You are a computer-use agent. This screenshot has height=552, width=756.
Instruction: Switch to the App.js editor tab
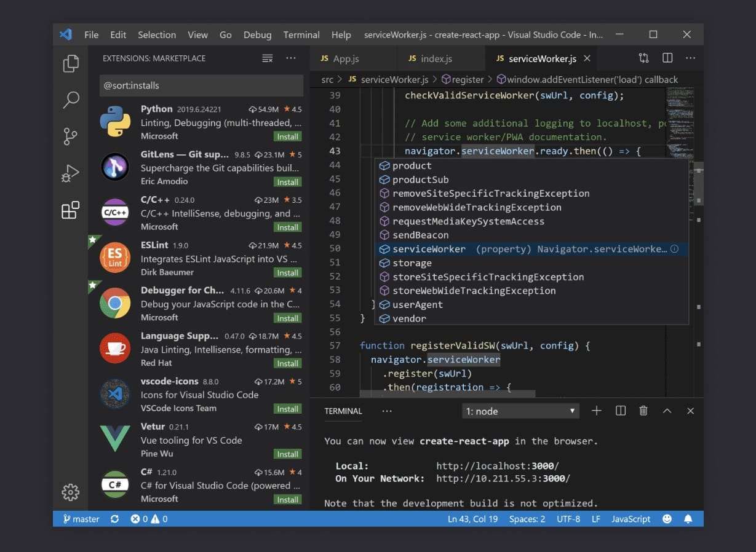point(353,58)
